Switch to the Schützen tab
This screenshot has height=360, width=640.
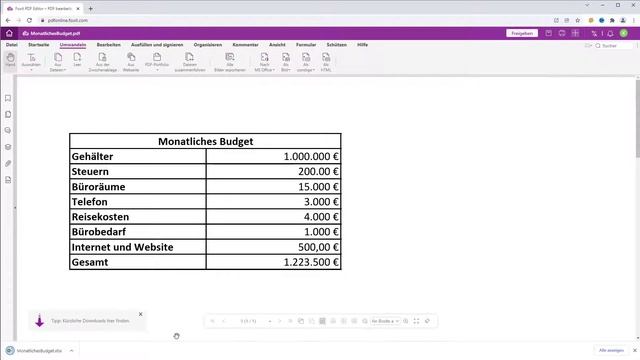pyautogui.click(x=337, y=44)
